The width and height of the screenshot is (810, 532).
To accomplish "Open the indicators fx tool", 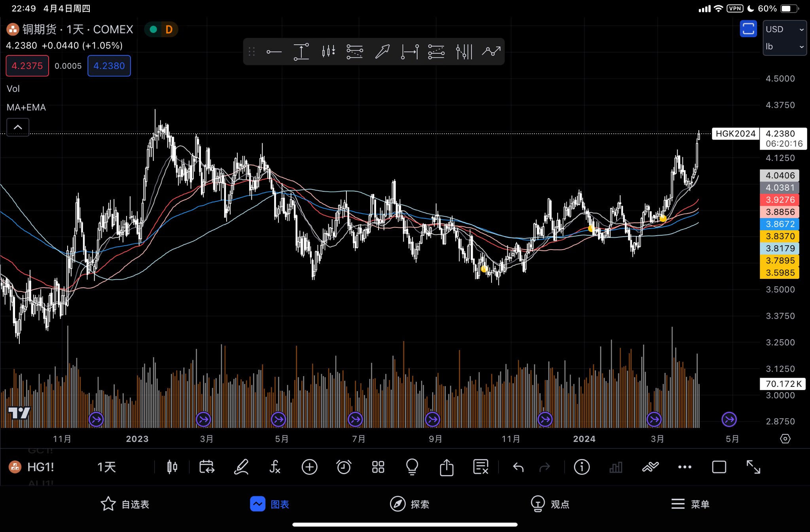I will click(275, 467).
